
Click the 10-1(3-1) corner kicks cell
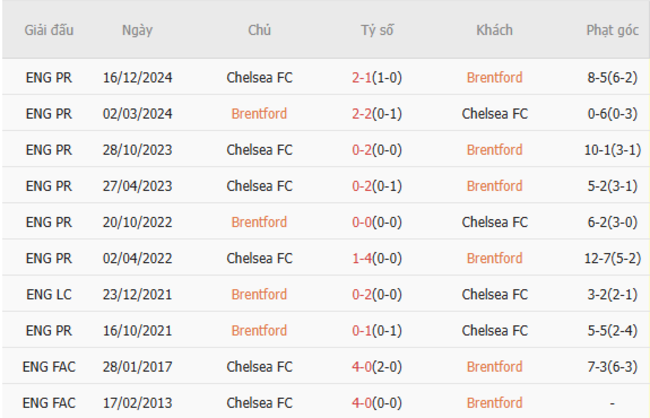click(612, 150)
